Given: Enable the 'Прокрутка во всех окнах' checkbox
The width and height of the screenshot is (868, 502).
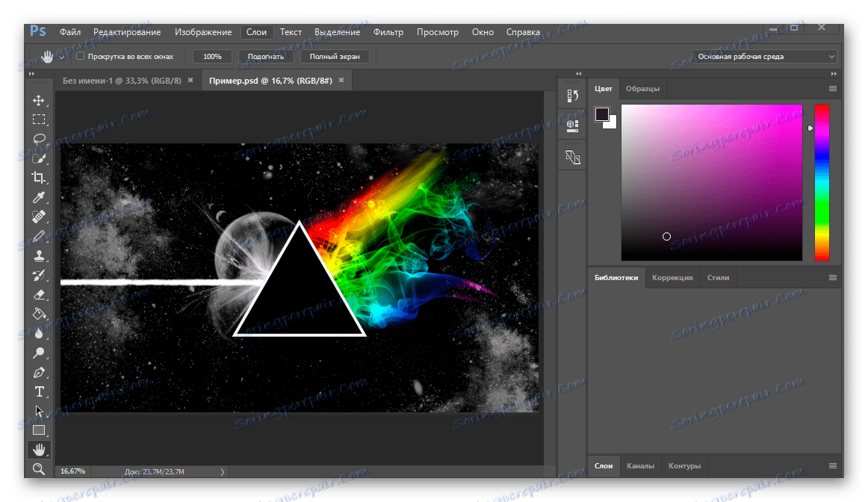Looking at the screenshot, I should [x=80, y=56].
